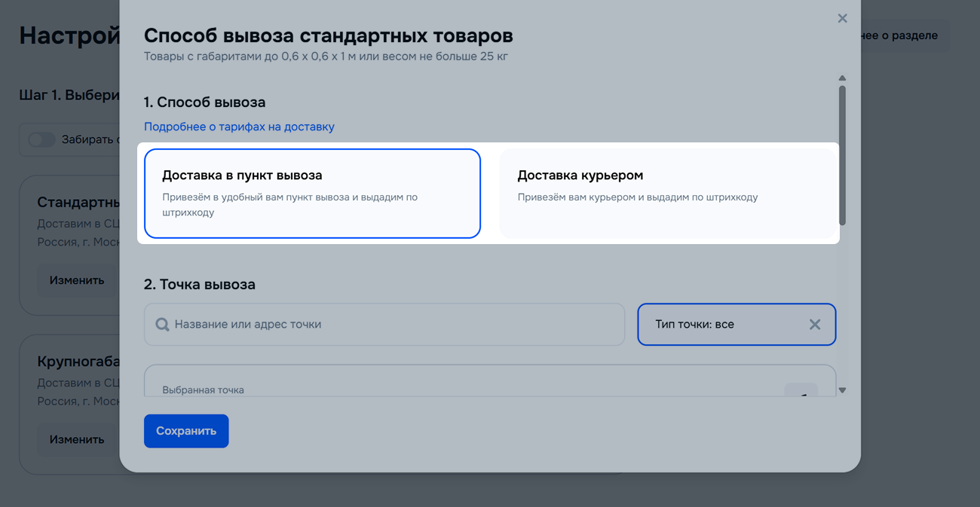Screen dimensions: 980x507
Task: Choose the 'Доставка курьером' option
Action: coord(667,194)
